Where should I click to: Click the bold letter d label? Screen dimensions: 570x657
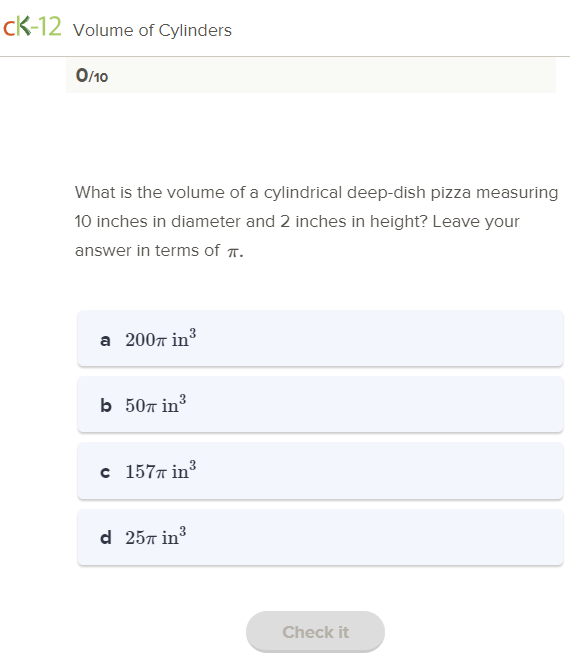(106, 537)
